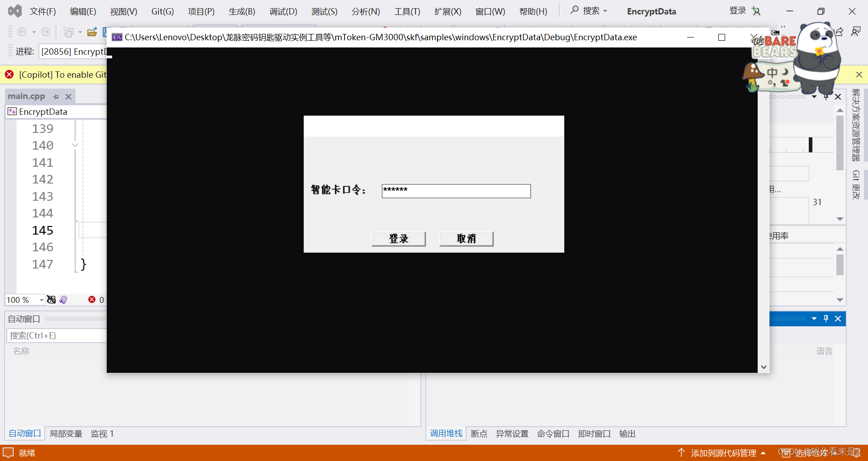Click the status bar ready icon
The image size is (868, 461).
pos(8,452)
